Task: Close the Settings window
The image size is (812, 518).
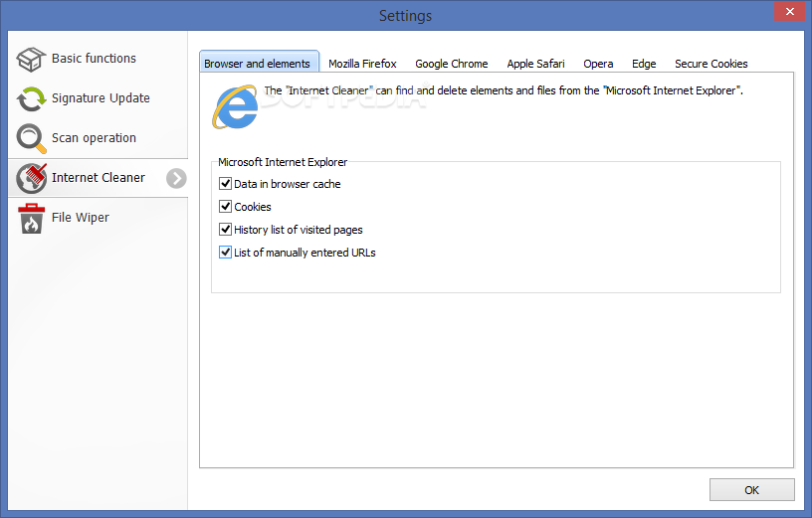Action: pyautogui.click(x=790, y=11)
